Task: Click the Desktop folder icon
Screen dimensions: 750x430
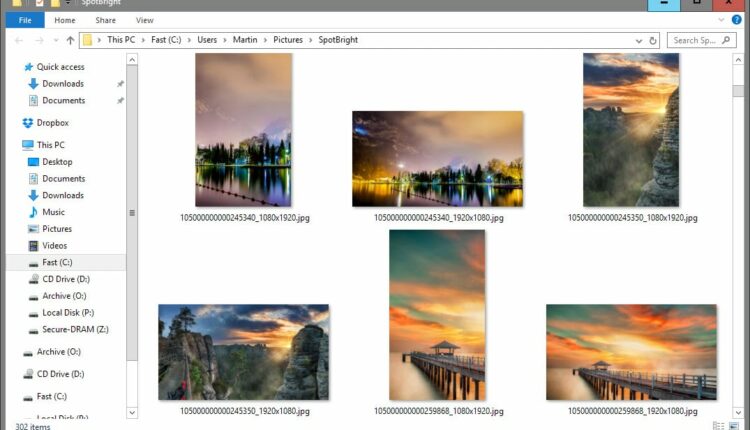Action: point(33,162)
